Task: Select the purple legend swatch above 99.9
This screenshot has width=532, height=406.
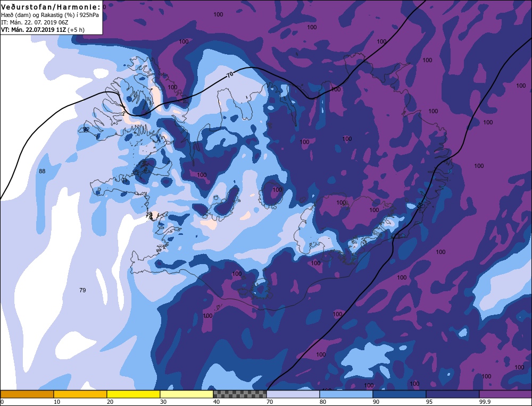Action: tap(505, 394)
